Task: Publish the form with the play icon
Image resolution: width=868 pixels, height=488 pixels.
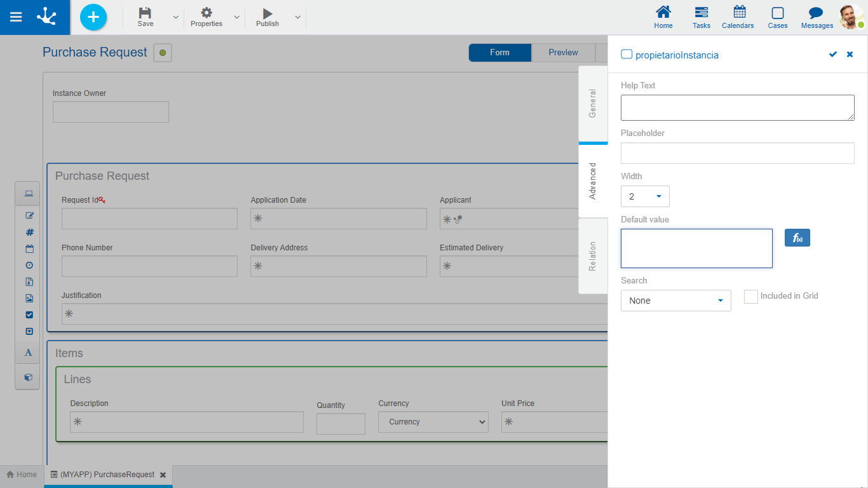Action: click(x=268, y=17)
